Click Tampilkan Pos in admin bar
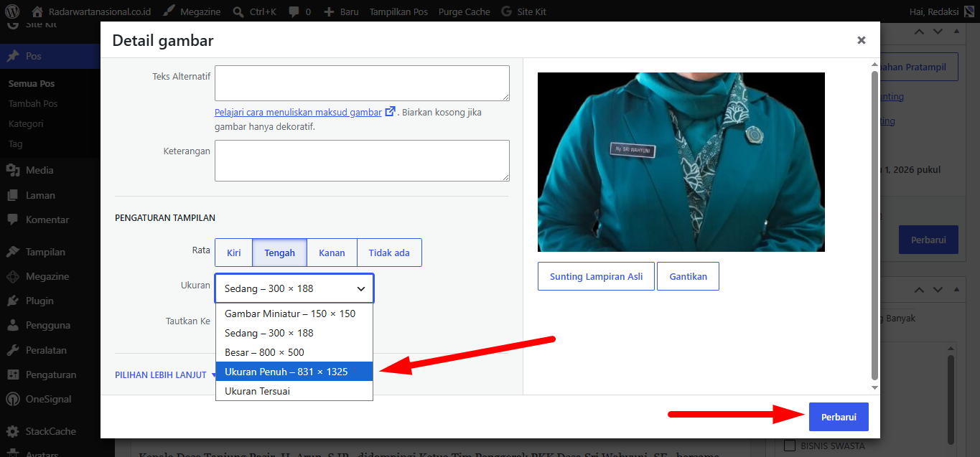980x457 pixels. [398, 11]
